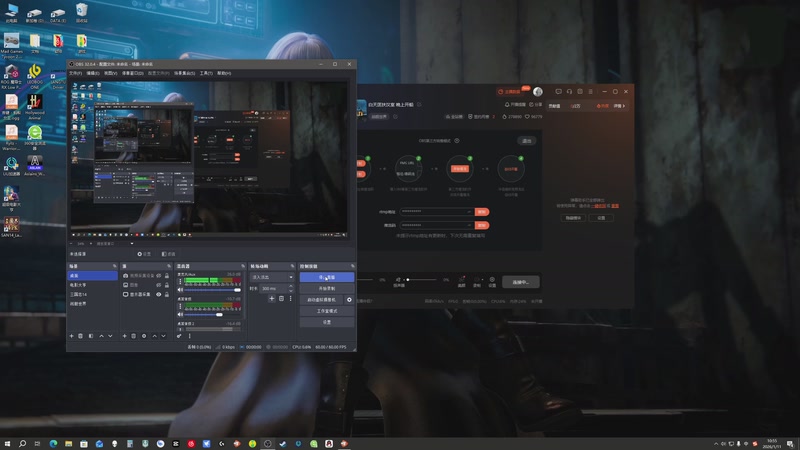Click the blue stop streaming button in OBS
This screenshot has width=800, height=450.
coord(327,277)
